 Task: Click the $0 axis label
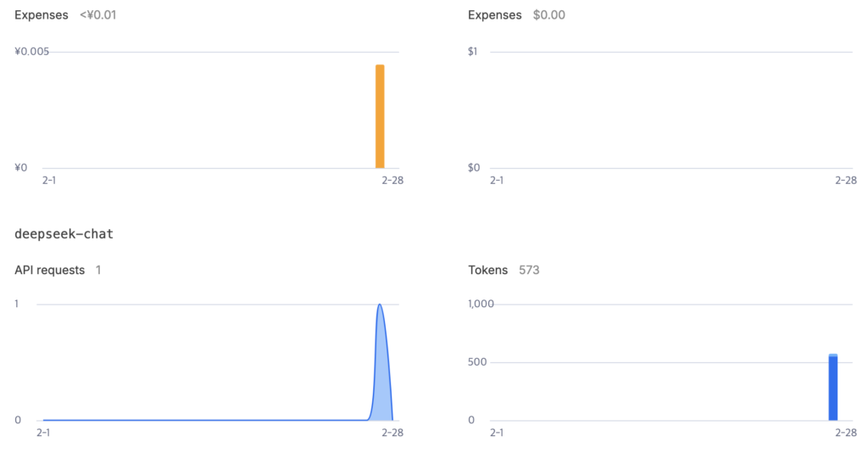[474, 167]
